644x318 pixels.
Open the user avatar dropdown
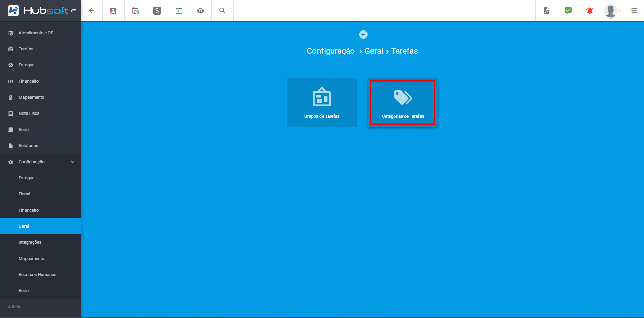(x=612, y=11)
